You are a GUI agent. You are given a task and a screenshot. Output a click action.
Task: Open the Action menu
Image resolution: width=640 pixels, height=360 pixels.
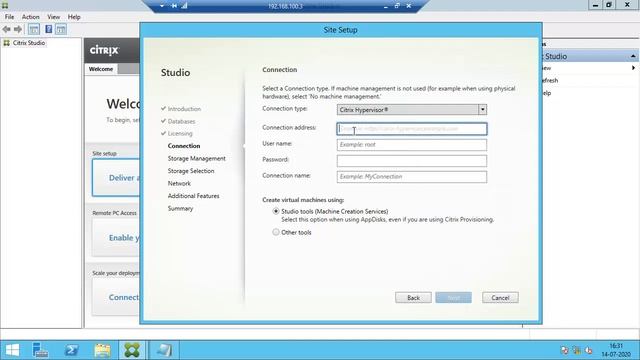pos(31,17)
